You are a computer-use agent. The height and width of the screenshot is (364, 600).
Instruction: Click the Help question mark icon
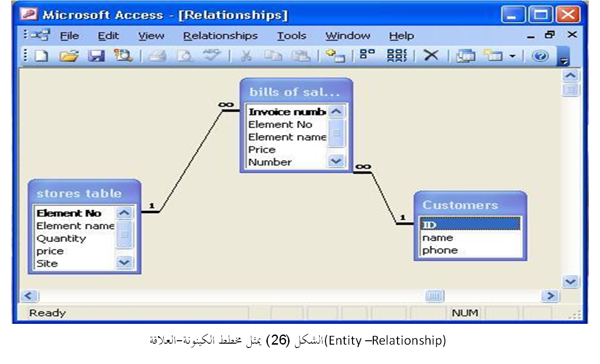pos(539,56)
